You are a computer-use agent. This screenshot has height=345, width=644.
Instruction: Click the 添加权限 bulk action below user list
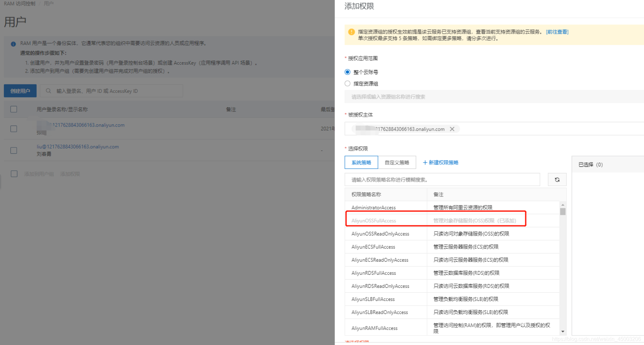[x=70, y=174]
